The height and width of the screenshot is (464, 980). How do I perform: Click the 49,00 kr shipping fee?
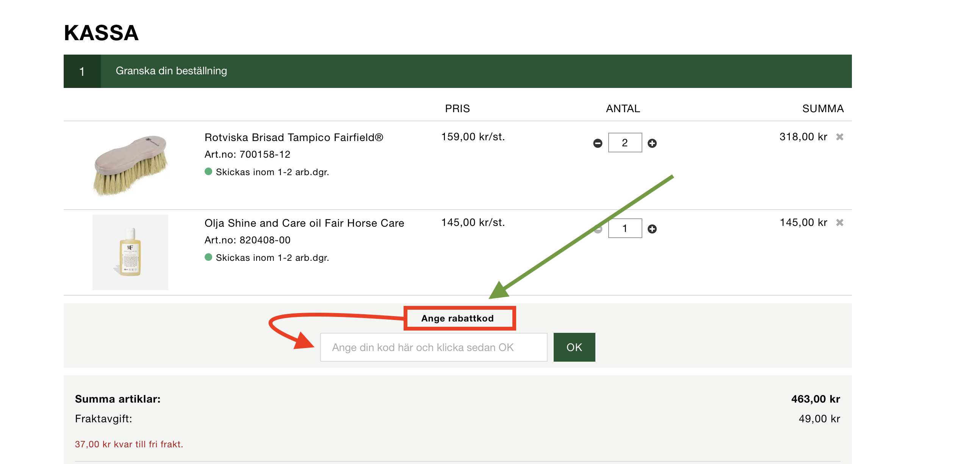(x=819, y=419)
